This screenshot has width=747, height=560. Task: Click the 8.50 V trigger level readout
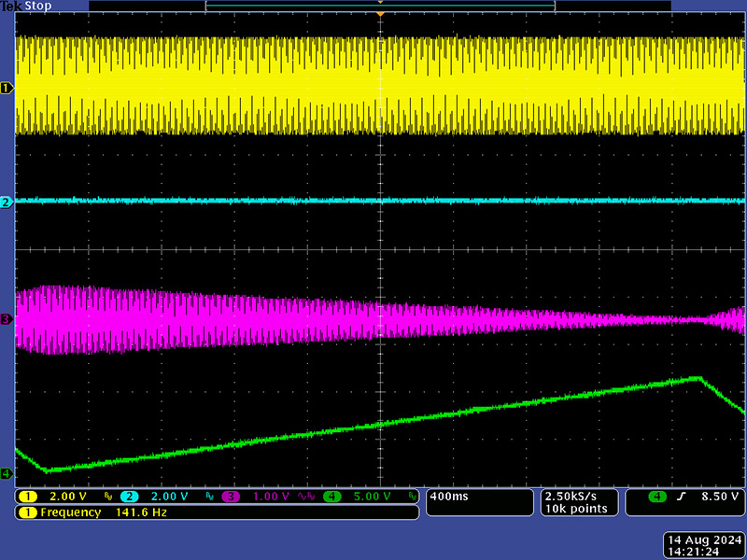(x=719, y=497)
